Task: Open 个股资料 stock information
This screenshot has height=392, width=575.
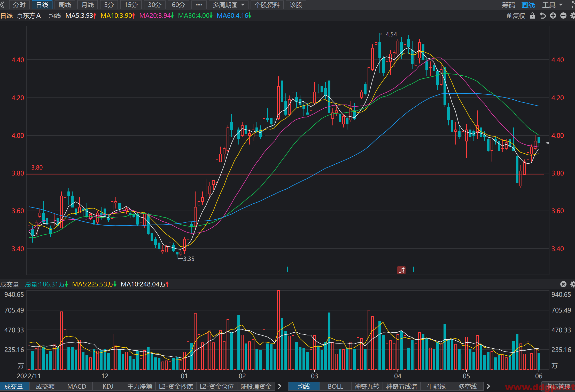Action: (x=267, y=5)
